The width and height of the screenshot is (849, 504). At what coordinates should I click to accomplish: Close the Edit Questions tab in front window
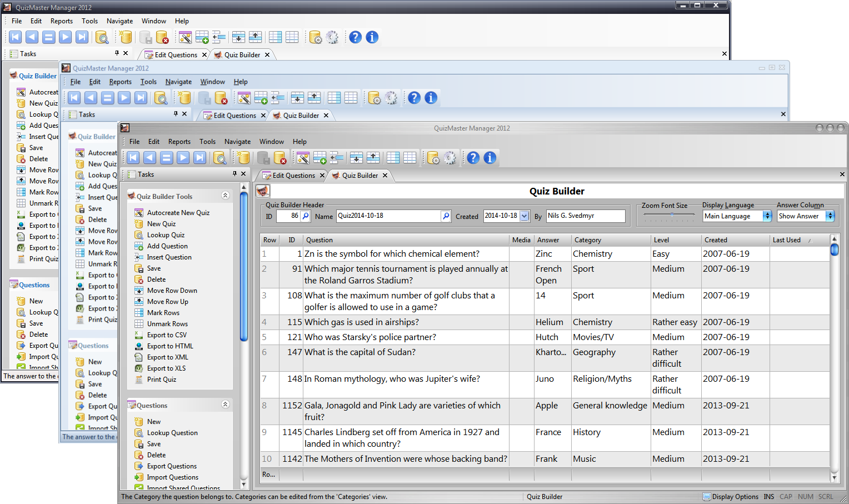click(322, 176)
